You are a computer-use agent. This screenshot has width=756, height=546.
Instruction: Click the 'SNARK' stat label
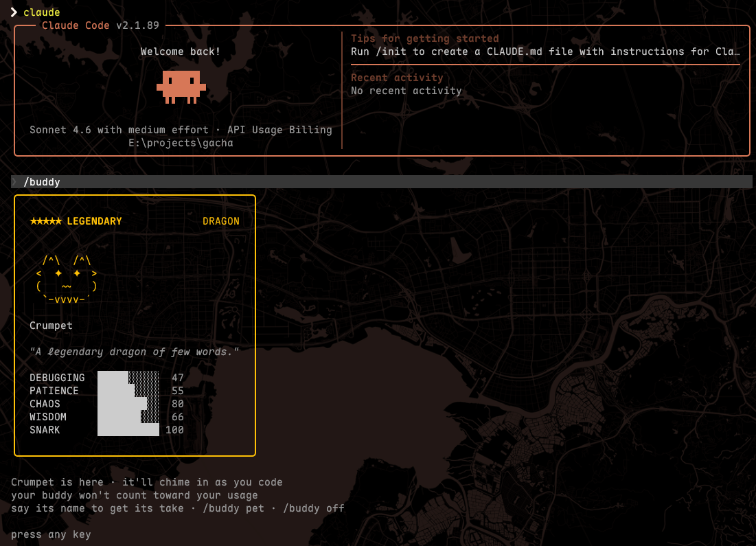point(45,430)
